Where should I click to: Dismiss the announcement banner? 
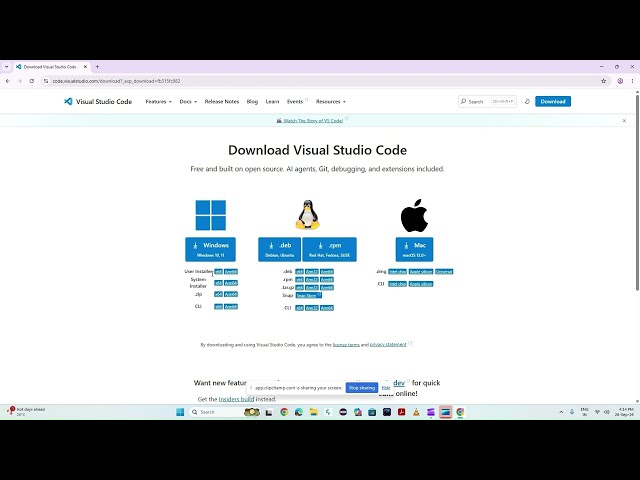624,121
